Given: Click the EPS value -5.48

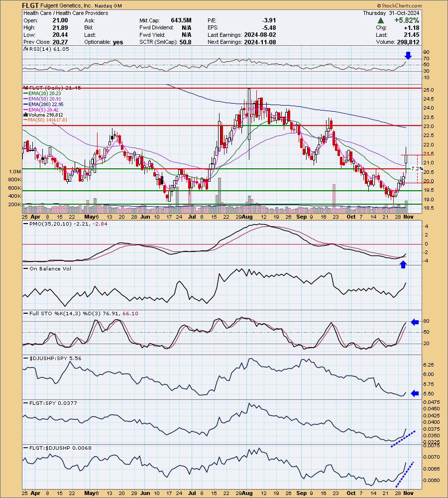Looking at the screenshot, I should [268, 27].
